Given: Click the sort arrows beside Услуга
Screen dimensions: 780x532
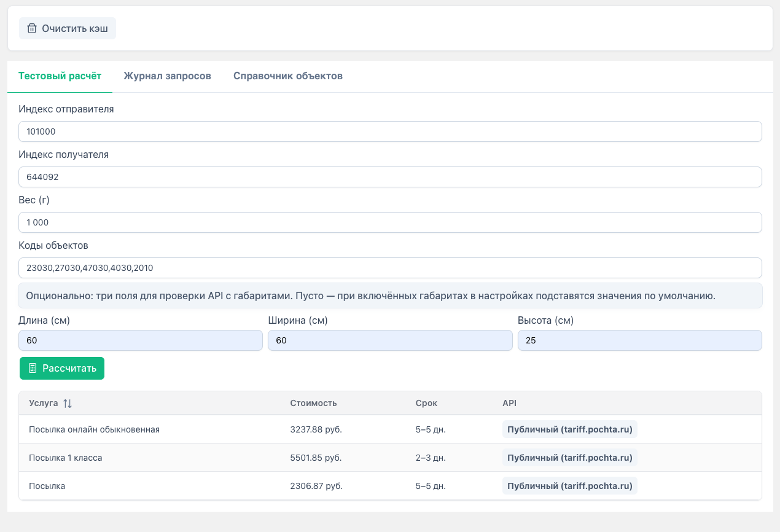Looking at the screenshot, I should 68,404.
